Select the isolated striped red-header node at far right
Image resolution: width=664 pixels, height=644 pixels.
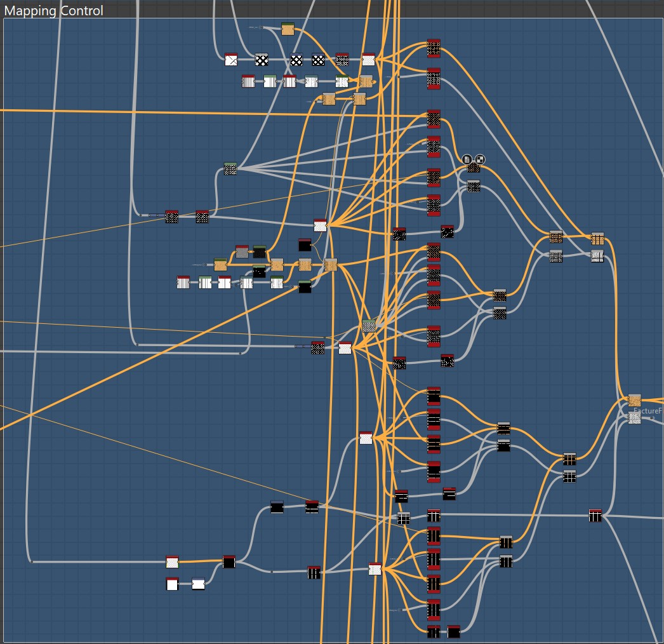pyautogui.click(x=595, y=516)
